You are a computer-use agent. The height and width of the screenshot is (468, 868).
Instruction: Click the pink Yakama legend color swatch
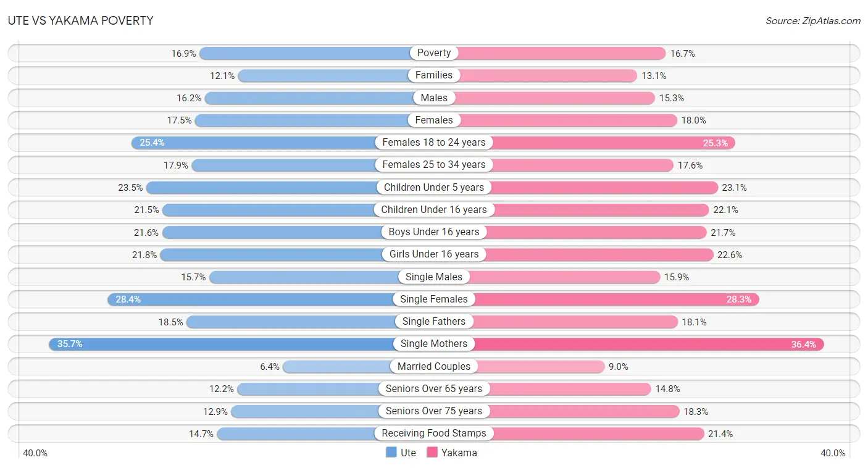[432, 453]
